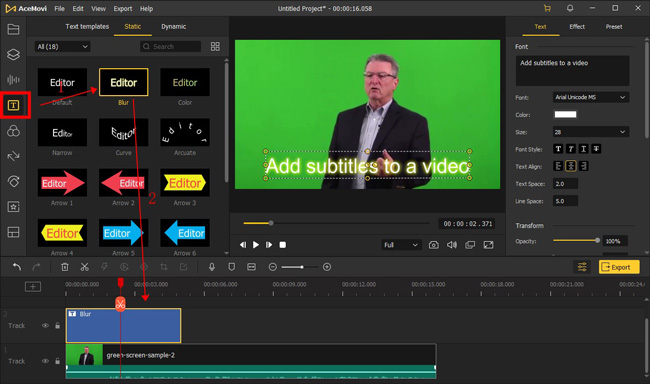
Task: Open the Export menu
Action: pyautogui.click(x=123, y=8)
